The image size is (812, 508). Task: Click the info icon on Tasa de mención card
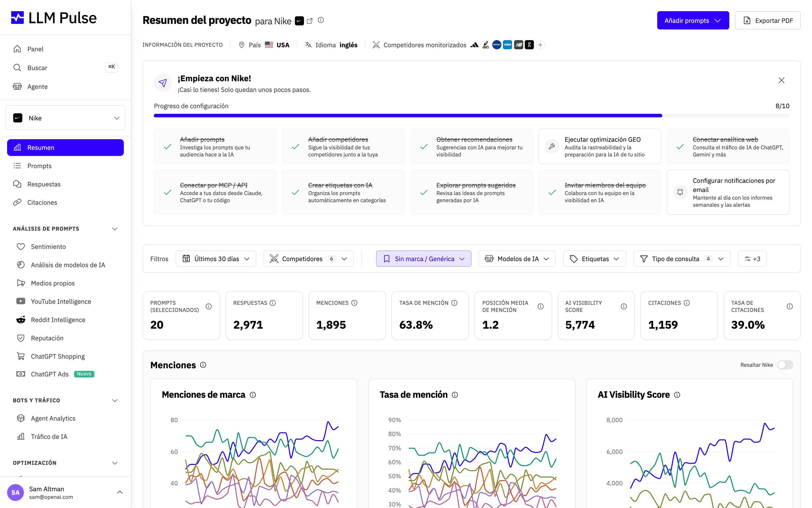tap(454, 303)
